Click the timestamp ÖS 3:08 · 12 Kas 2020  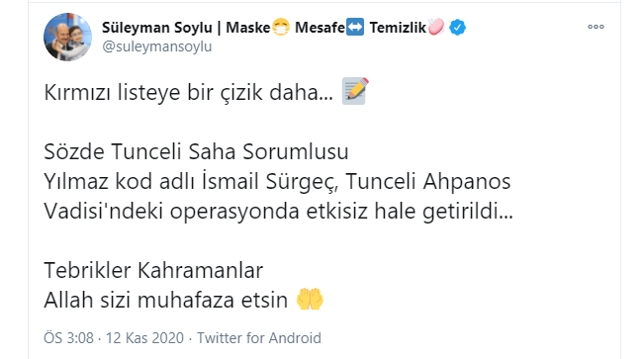(x=114, y=338)
